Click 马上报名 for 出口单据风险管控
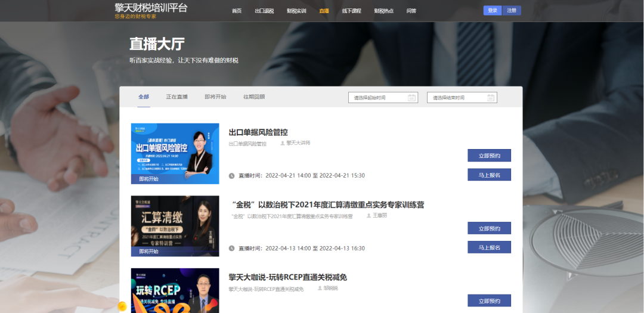 pos(489,175)
